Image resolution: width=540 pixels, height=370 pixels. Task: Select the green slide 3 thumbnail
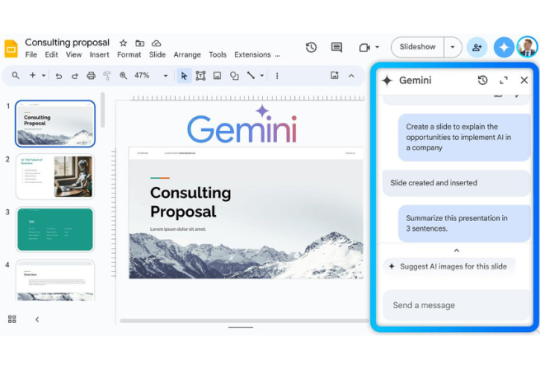(55, 229)
